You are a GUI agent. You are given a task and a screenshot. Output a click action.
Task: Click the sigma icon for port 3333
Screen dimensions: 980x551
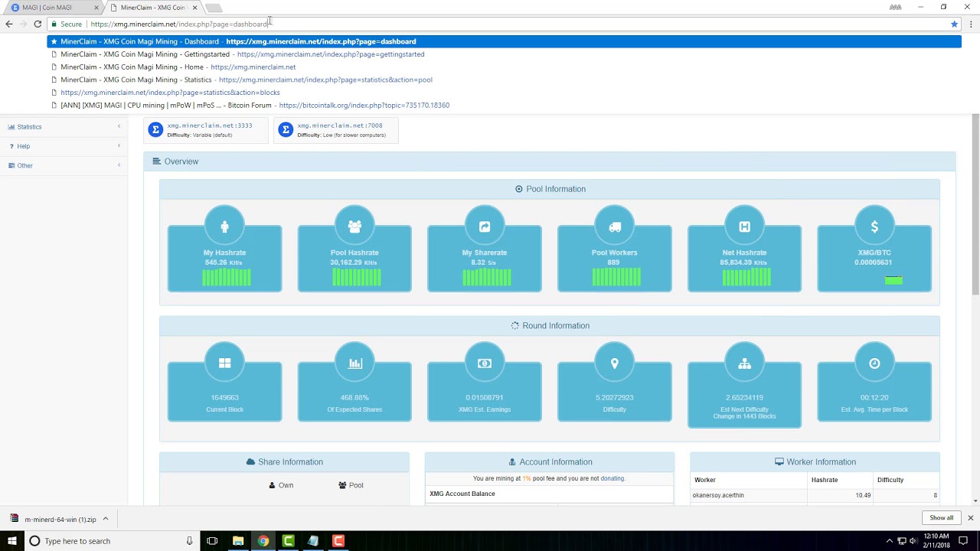pyautogui.click(x=155, y=129)
